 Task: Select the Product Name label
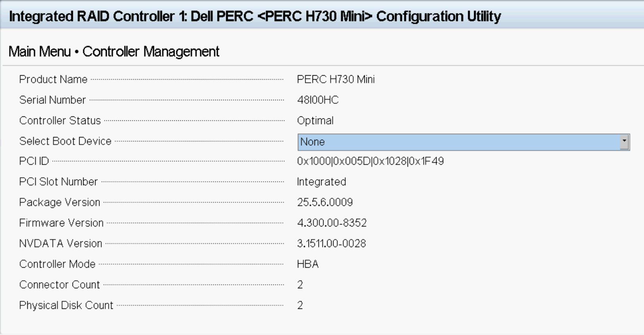point(53,80)
